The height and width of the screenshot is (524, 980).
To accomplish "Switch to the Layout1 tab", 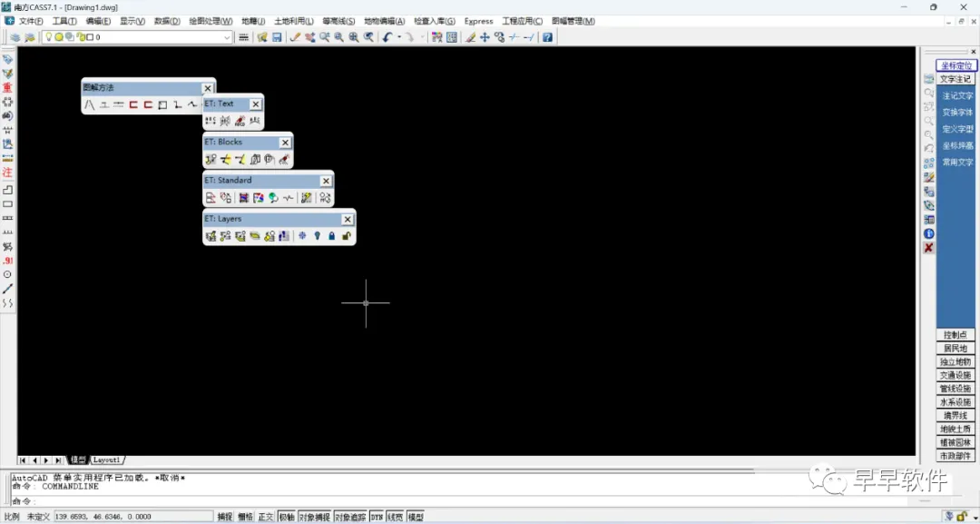I will tap(107, 460).
